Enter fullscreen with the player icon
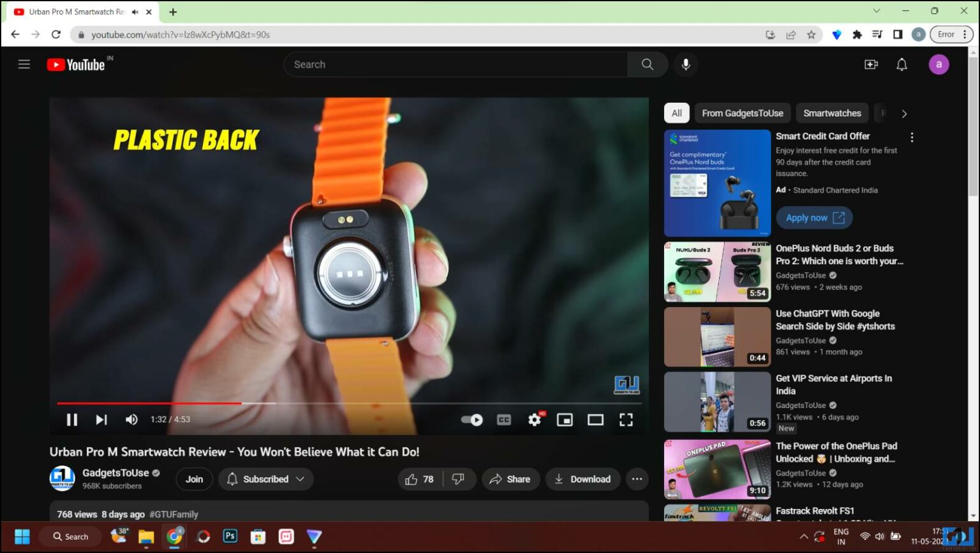Screen dimensions: 980x553 626,420
